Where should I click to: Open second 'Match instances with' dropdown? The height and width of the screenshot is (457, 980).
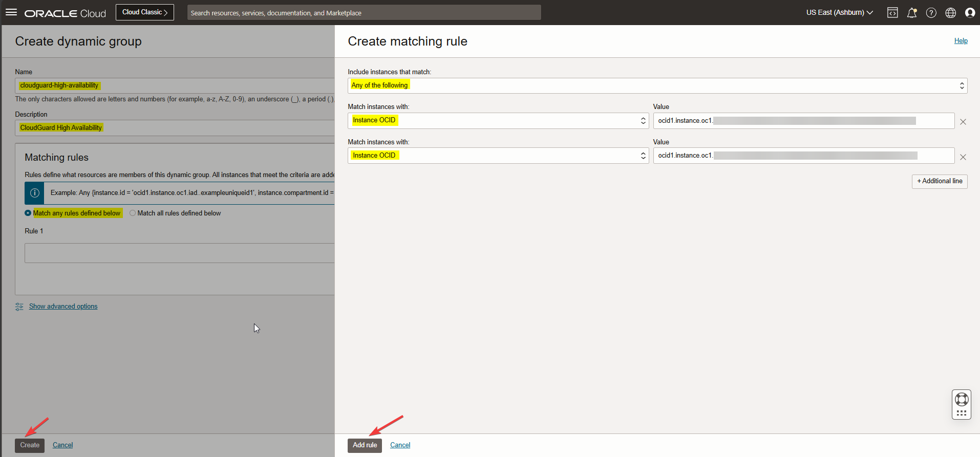click(498, 156)
